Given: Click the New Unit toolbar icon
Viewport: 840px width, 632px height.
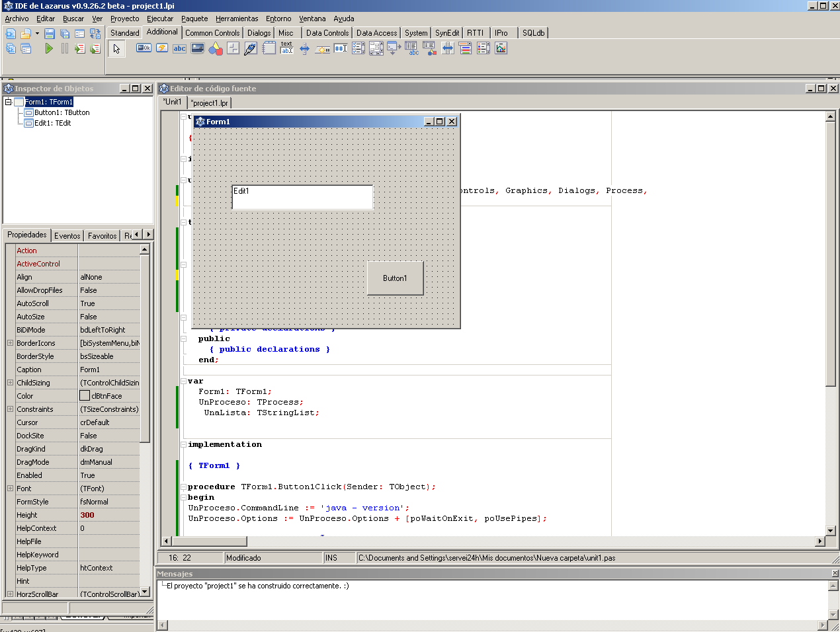Looking at the screenshot, I should click(x=11, y=33).
